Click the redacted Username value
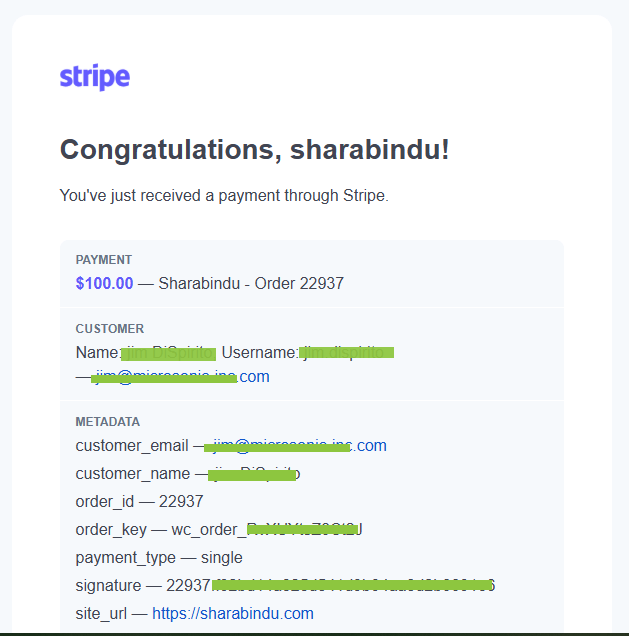 pyautogui.click(x=346, y=353)
